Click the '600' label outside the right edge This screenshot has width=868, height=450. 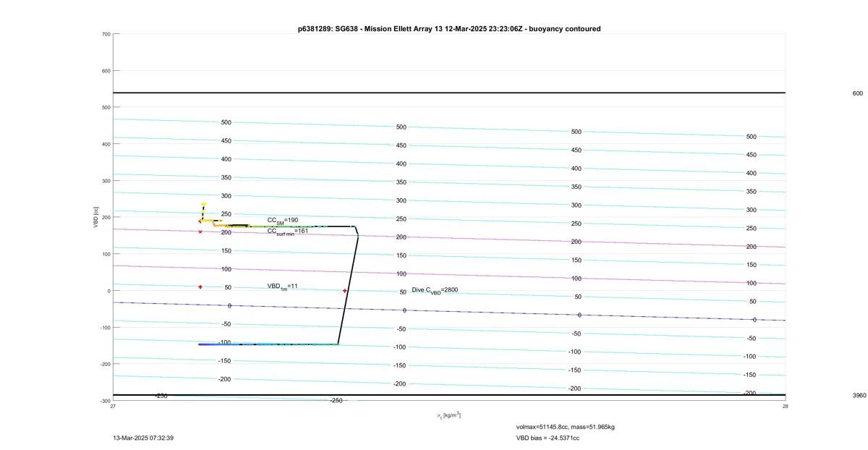[x=858, y=93]
